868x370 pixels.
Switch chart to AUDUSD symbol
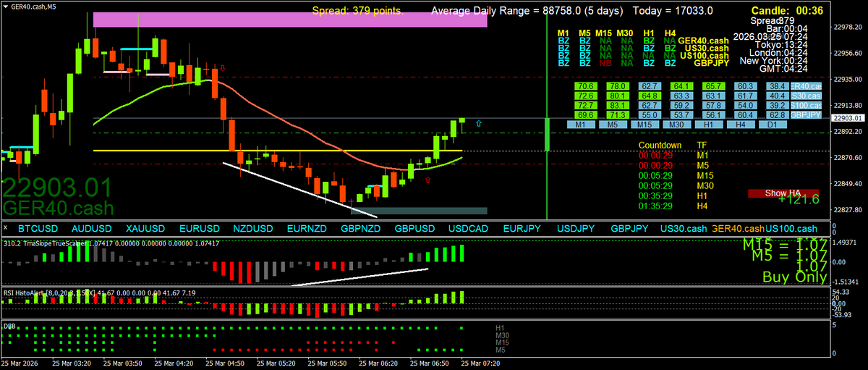[92, 229]
